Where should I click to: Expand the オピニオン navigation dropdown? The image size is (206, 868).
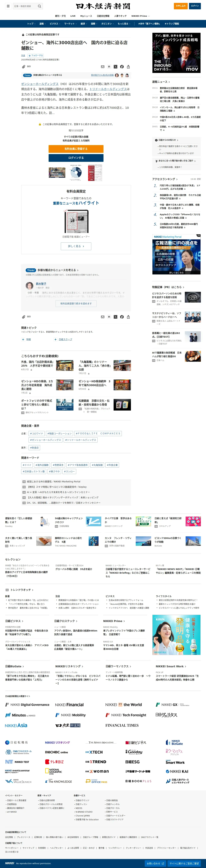pos(108,24)
